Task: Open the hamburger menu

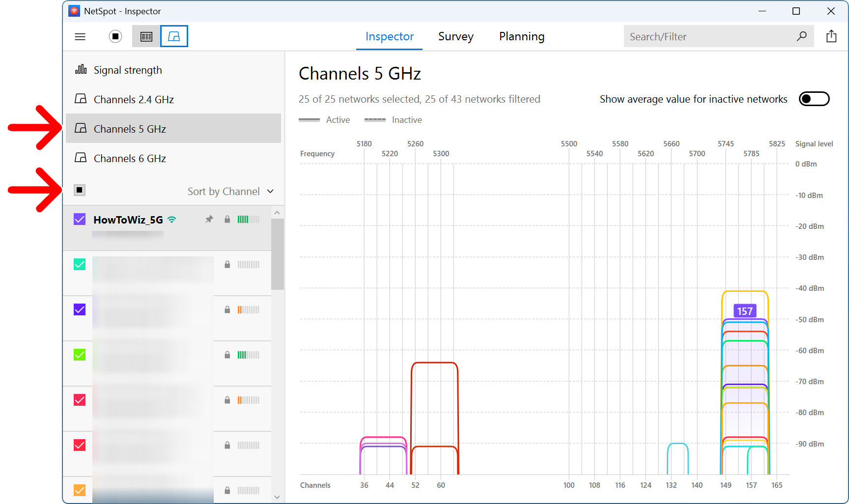Action: pyautogui.click(x=80, y=36)
